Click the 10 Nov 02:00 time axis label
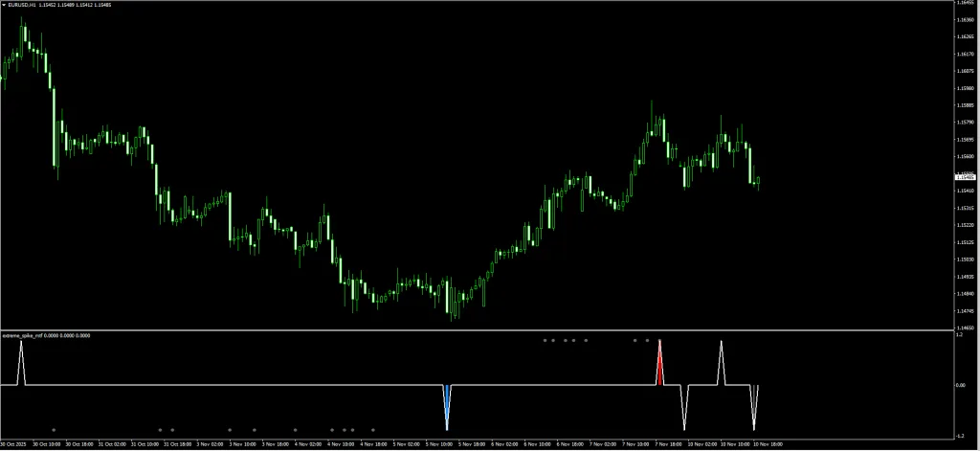980x451 pixels. pyautogui.click(x=702, y=444)
